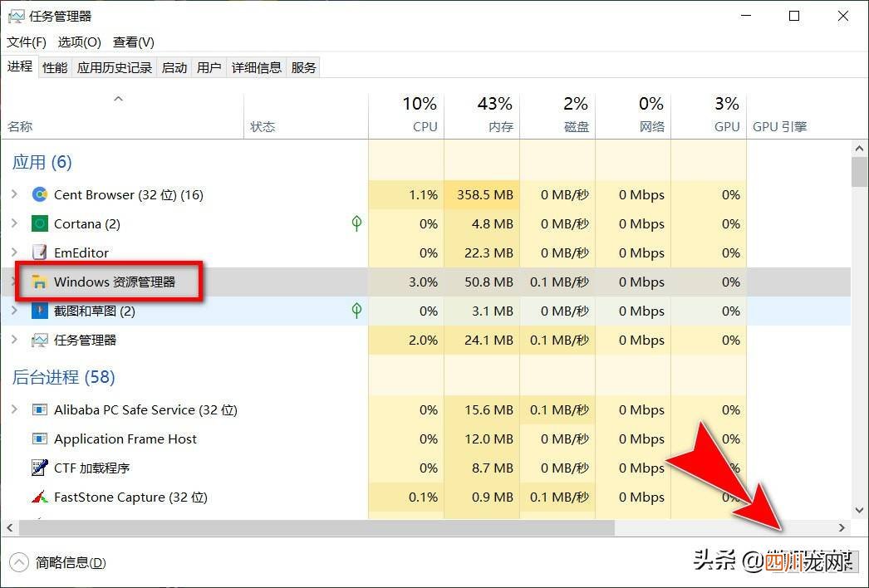Click the Cortana process icon
Screen dimensions: 869x588
coord(39,224)
